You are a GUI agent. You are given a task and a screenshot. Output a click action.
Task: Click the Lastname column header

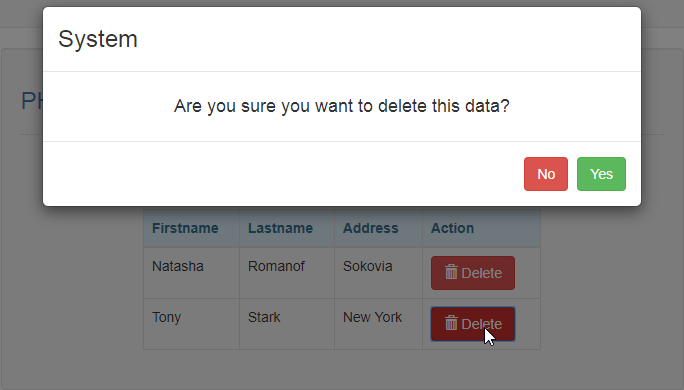click(280, 228)
